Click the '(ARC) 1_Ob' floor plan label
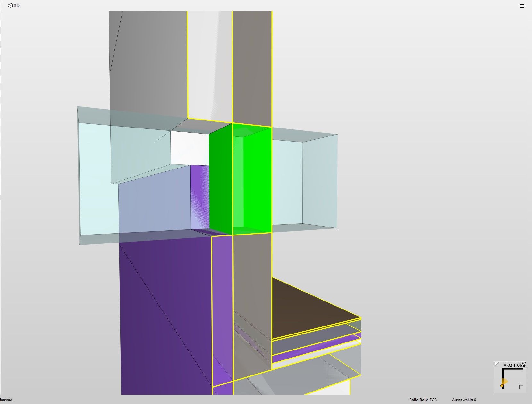Screen dimensions: 532x404 coord(512,365)
